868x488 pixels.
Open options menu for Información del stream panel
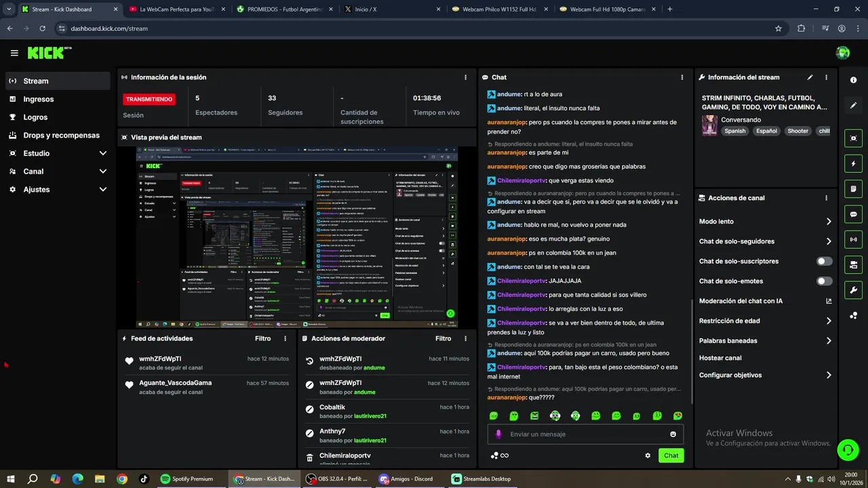[x=826, y=77]
